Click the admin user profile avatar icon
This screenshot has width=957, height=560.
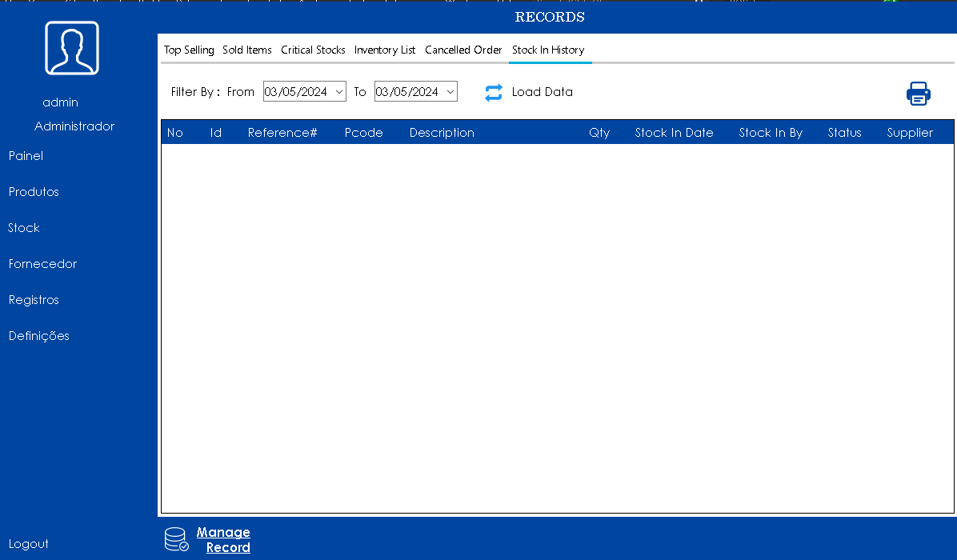pyautogui.click(x=72, y=48)
